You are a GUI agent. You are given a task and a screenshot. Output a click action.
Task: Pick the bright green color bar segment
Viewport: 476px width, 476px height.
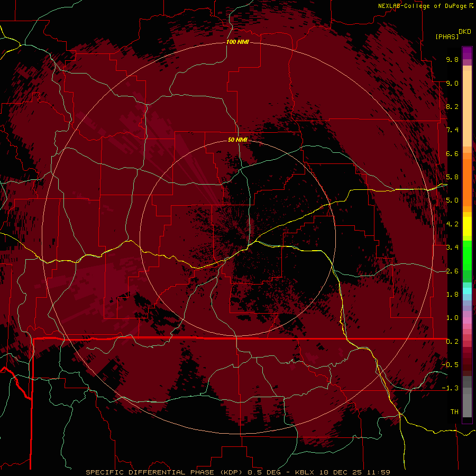tap(467, 255)
